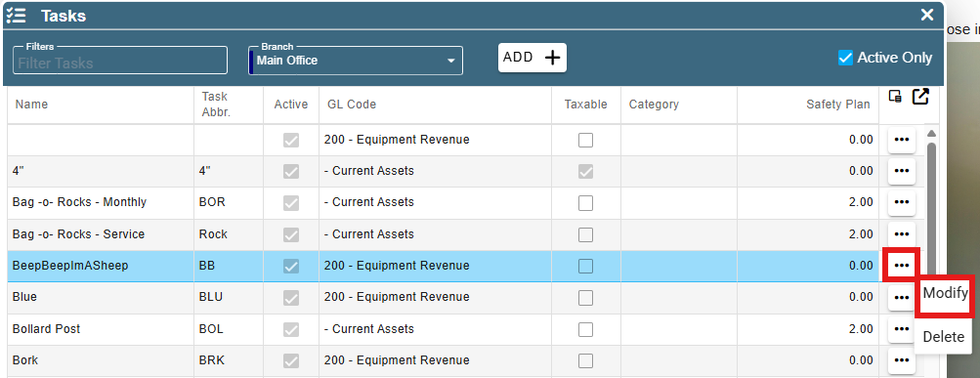
Task: Select the Bollard Post name cell
Action: point(101,328)
